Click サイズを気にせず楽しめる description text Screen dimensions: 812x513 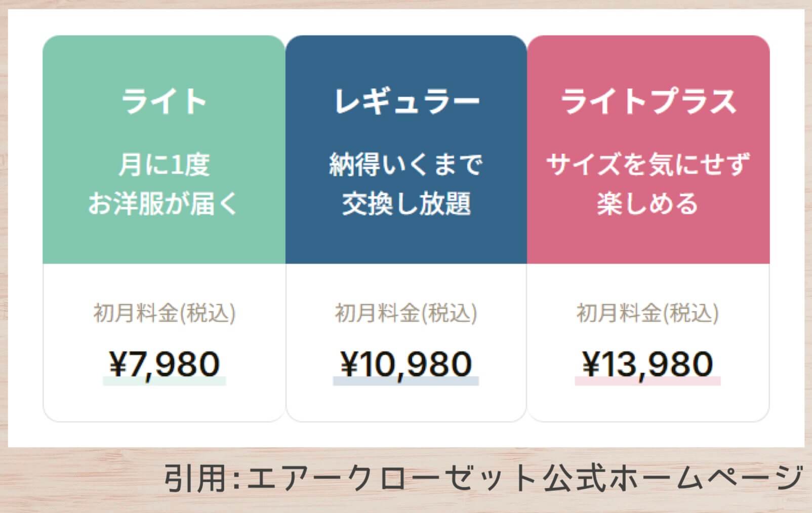click(648, 182)
